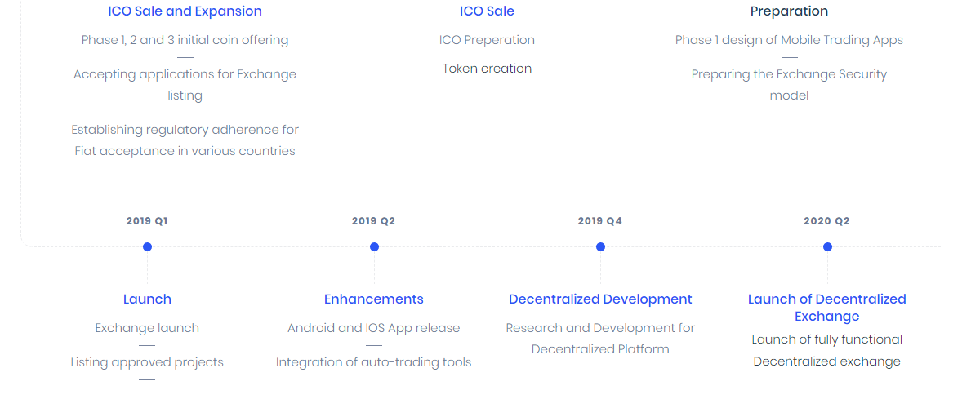Screen dimensions: 980x408
Task: Click the "Exchange launch" item
Action: [x=147, y=328]
